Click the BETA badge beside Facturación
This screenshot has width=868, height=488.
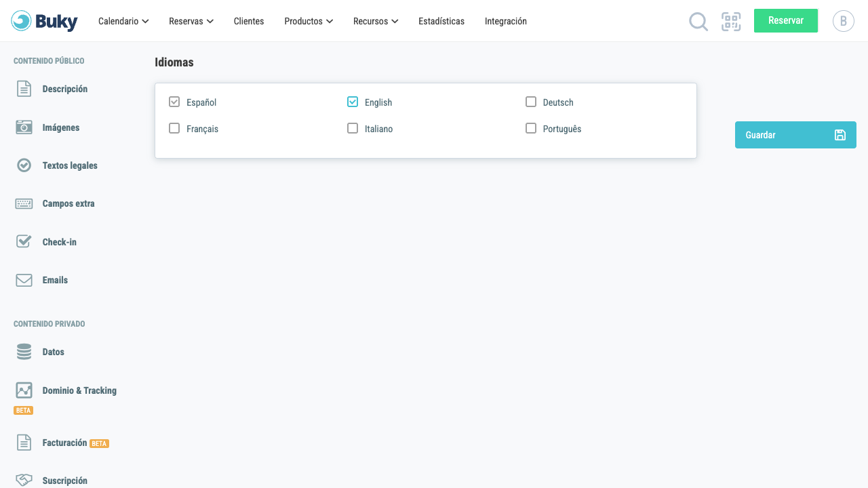100,443
